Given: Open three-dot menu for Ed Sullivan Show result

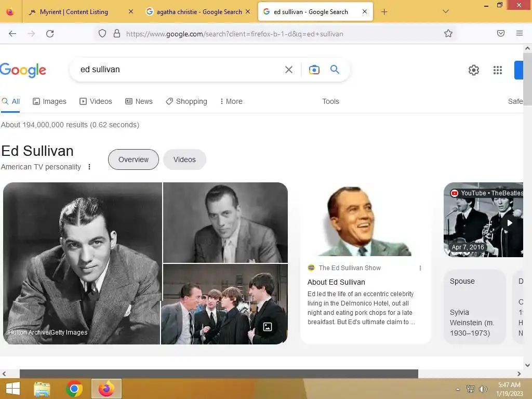Looking at the screenshot, I should tap(420, 268).
